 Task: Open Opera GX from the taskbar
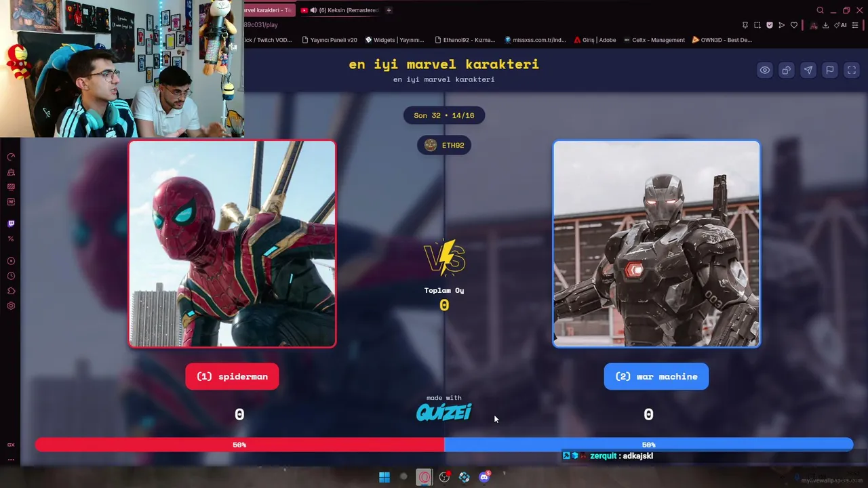[424, 477]
